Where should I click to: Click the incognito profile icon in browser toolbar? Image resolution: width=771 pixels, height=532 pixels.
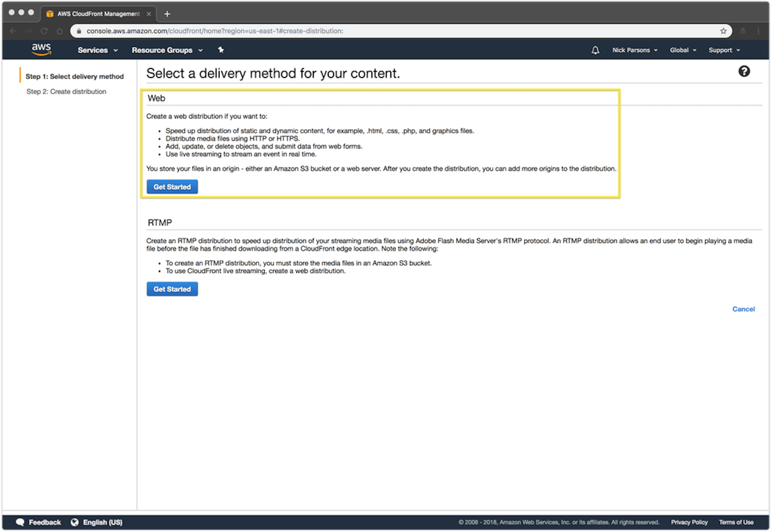(743, 31)
